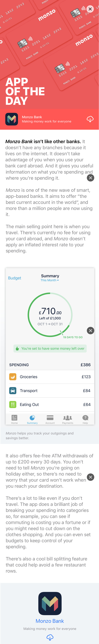Viewport: 99px width, 644px height.
Task: Open Monzo Bank app icon in banner
Action: click(x=11, y=119)
